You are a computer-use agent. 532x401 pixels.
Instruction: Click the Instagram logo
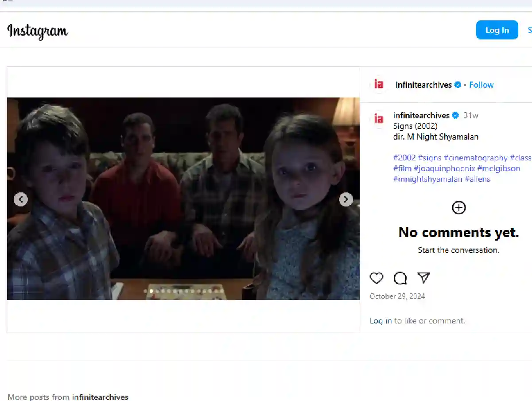click(38, 31)
